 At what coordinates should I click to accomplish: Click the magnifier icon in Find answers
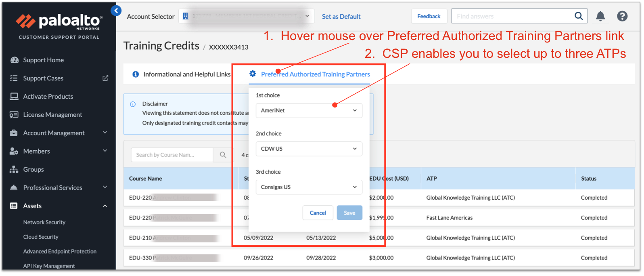[579, 16]
